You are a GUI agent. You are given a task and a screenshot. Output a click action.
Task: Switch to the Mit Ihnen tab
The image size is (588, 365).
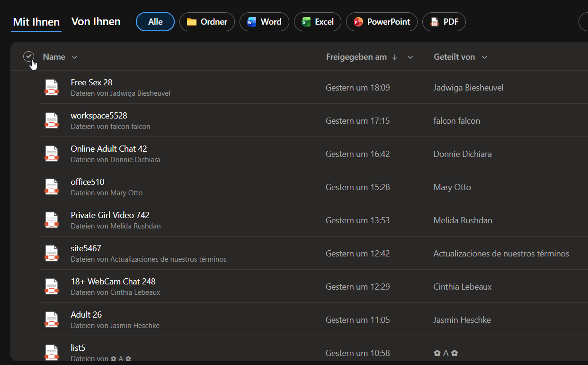(36, 22)
